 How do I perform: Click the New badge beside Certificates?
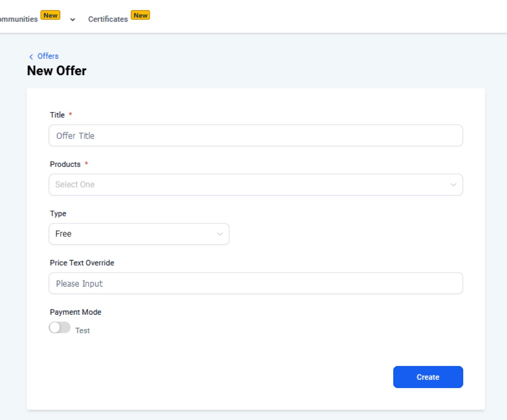point(141,15)
